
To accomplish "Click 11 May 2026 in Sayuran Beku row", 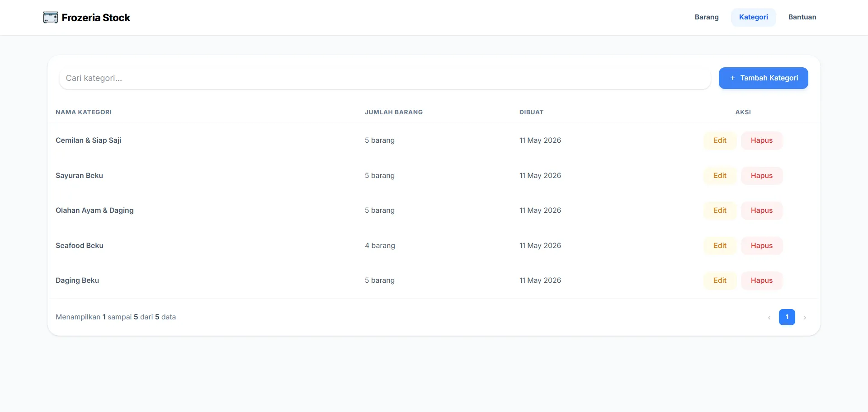I will pos(540,176).
